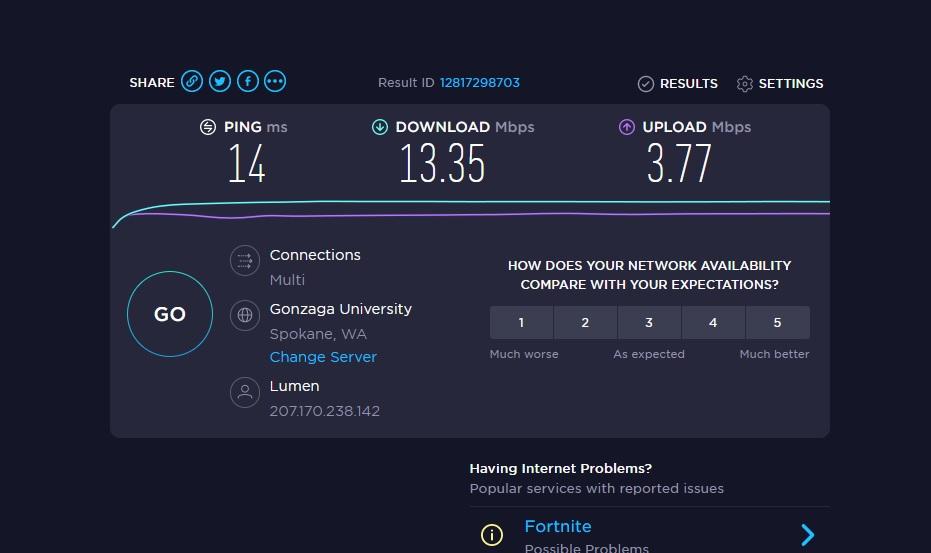Share result on Facebook
Screen dimensions: 931x553
(x=247, y=82)
